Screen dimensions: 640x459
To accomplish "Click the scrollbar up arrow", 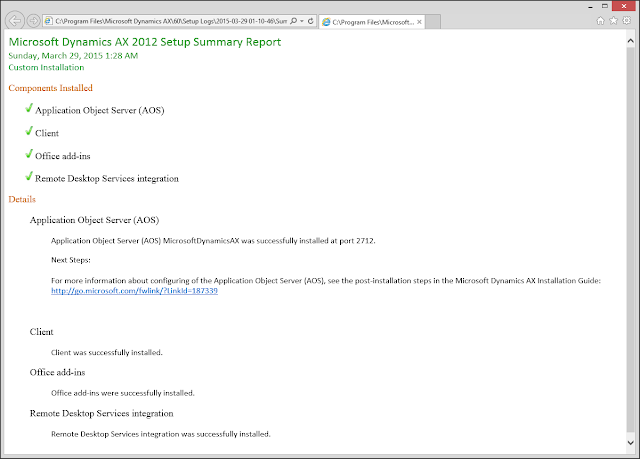I will coord(630,41).
